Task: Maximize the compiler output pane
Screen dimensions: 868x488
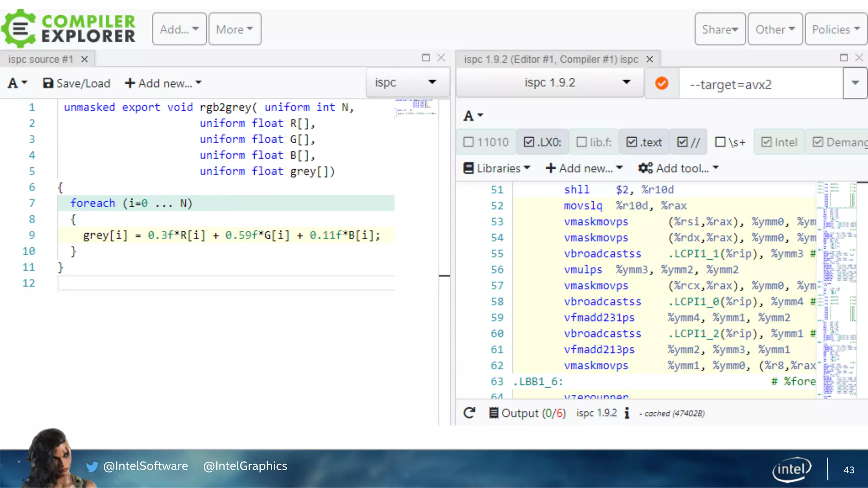Action: coord(844,58)
